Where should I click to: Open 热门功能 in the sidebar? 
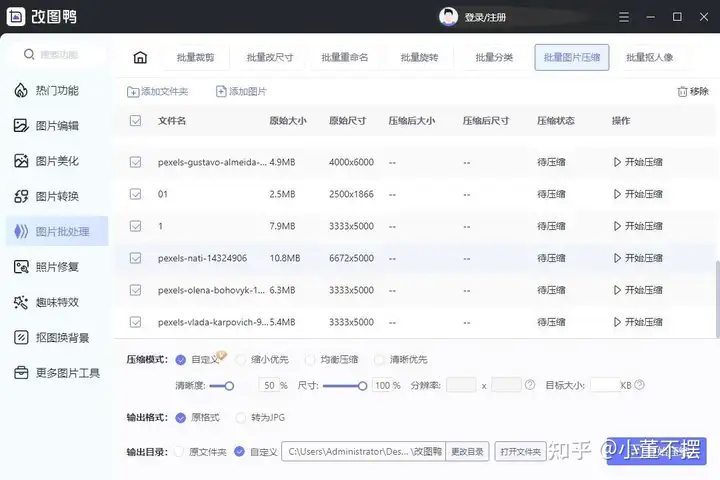[58, 91]
